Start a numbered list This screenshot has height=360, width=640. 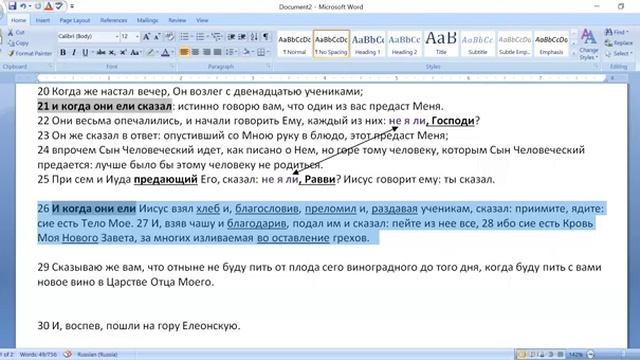click(x=200, y=37)
